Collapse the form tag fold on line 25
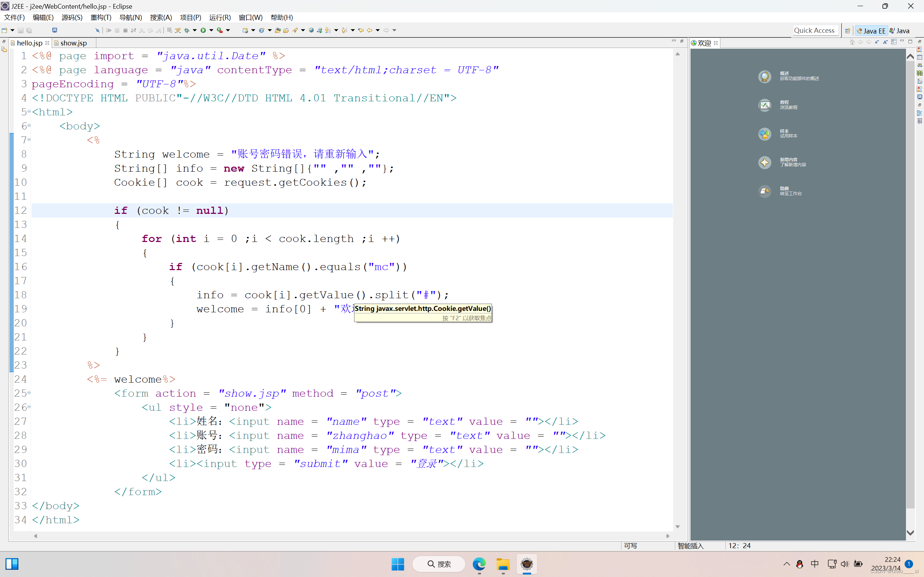This screenshot has width=924, height=577. pyautogui.click(x=29, y=393)
